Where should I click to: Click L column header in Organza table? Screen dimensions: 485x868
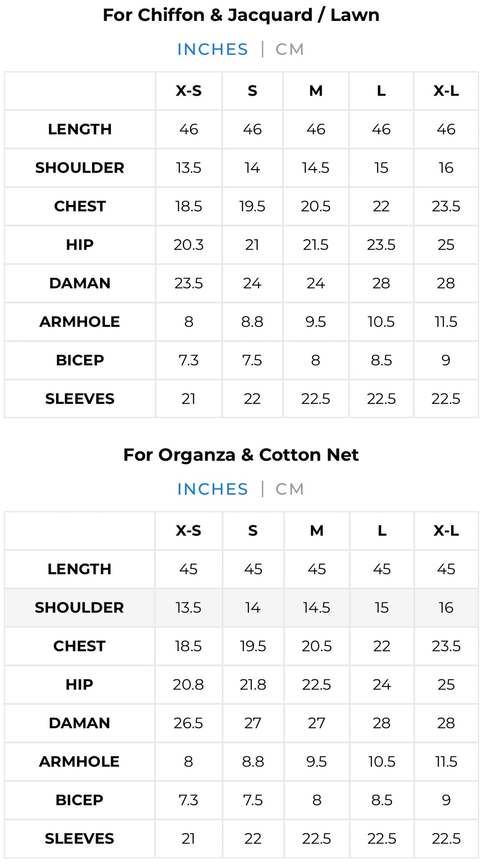coord(382,531)
